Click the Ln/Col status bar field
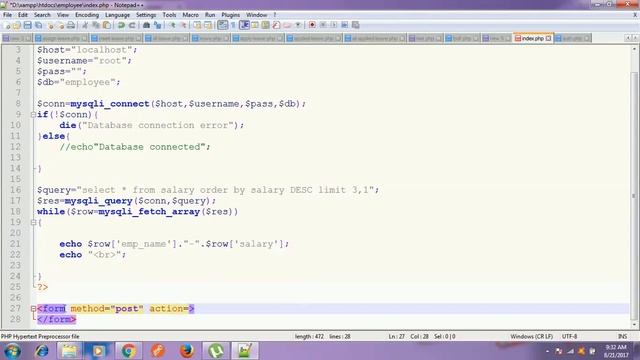 (422, 336)
